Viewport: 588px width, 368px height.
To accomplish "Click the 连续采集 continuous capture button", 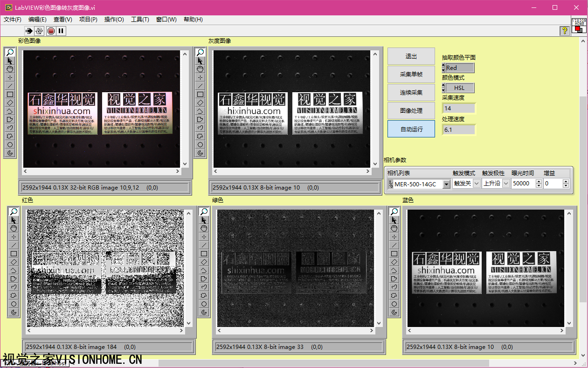I will [411, 93].
